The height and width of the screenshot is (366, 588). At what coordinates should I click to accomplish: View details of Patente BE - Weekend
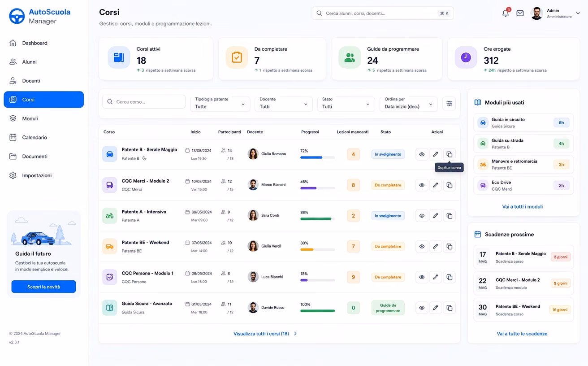pyautogui.click(x=422, y=246)
